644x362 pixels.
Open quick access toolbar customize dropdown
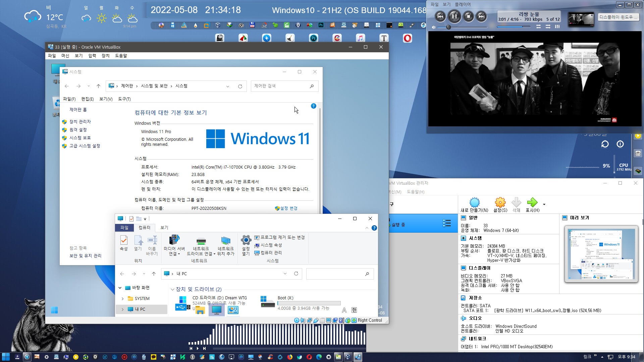tap(145, 219)
